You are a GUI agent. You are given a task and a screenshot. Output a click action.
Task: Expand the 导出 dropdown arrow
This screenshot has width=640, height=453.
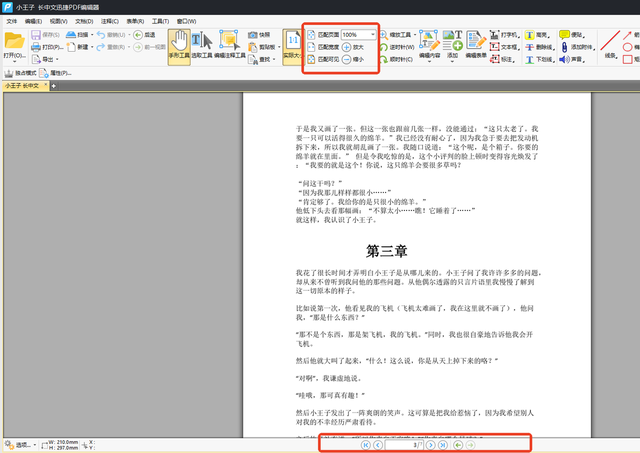point(57,60)
